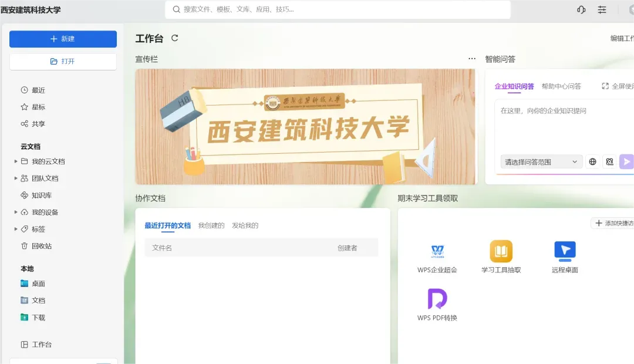Click the image search icon beside the globe
Screen dimensions: 634x364
pyautogui.click(x=610, y=162)
